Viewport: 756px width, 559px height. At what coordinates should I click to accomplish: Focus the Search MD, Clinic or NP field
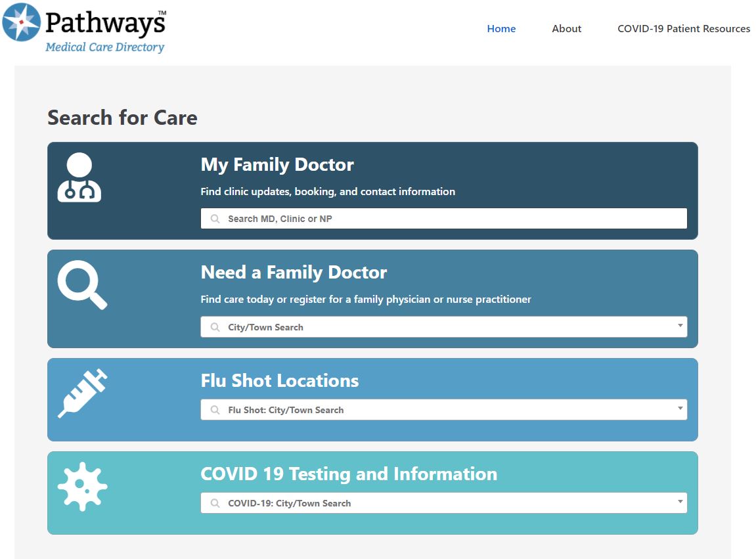pyautogui.click(x=444, y=219)
